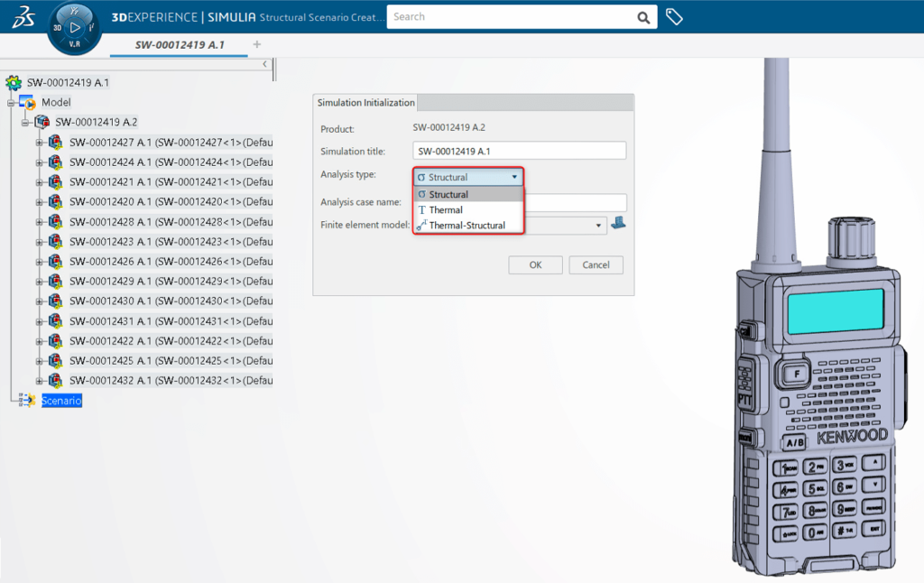This screenshot has height=583, width=924.
Task: Select the SW-00012419 A.2 tree label
Action: (x=96, y=122)
